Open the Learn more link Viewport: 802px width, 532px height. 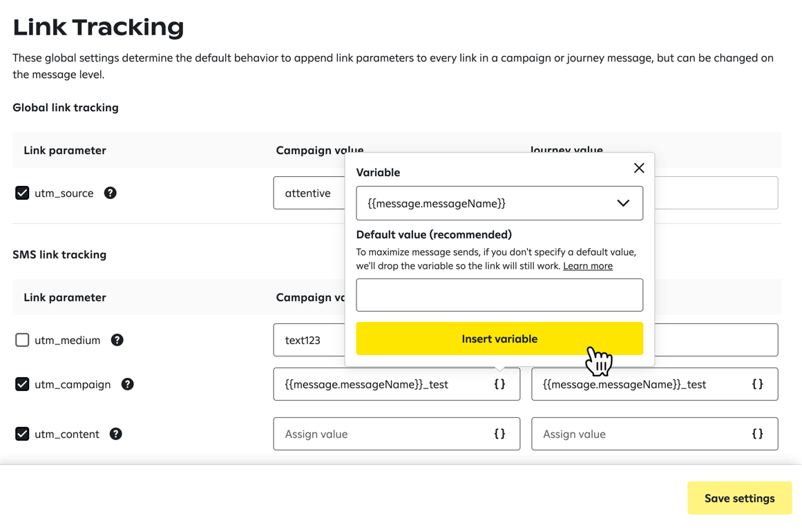pos(588,265)
